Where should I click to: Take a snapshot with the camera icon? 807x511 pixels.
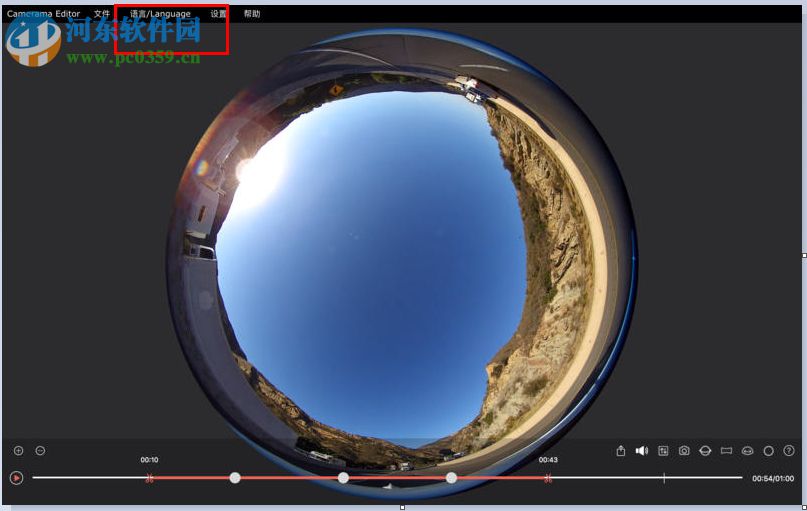click(684, 451)
